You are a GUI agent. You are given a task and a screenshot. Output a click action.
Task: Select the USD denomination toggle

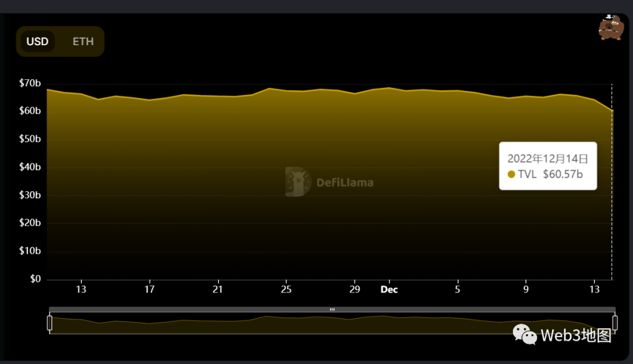tap(38, 42)
